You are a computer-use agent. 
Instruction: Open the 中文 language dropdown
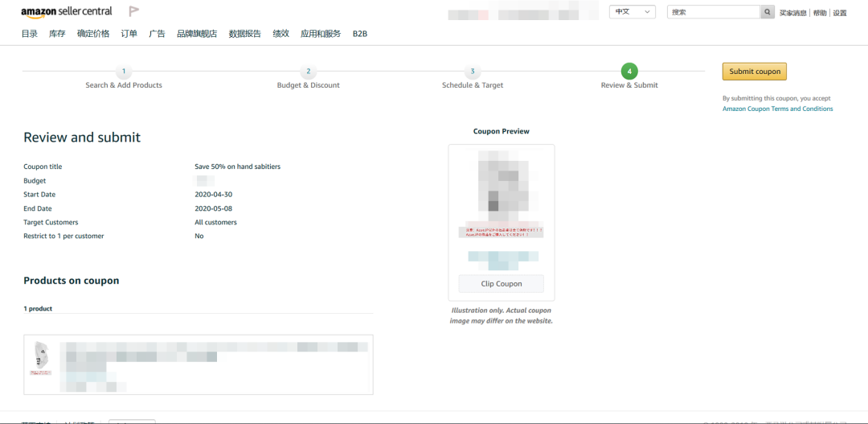pos(633,12)
